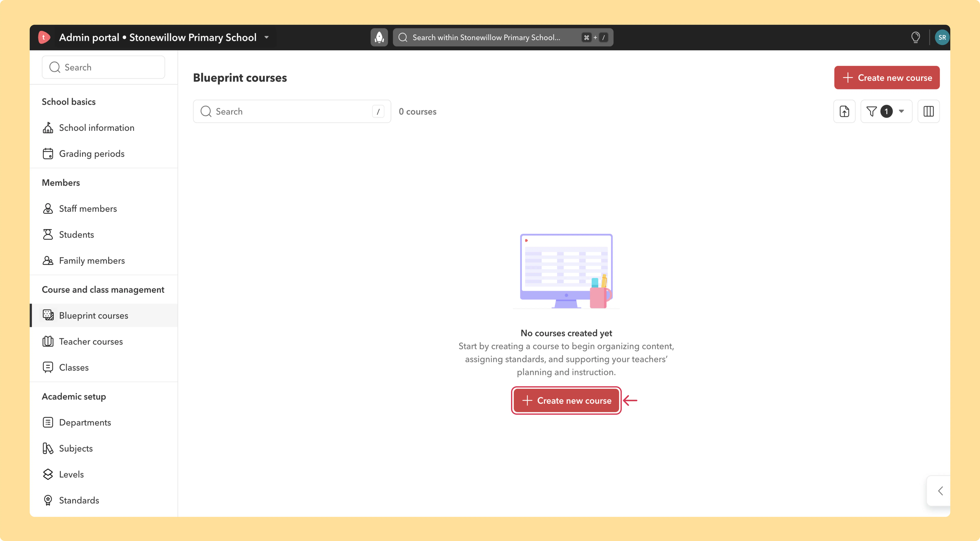Open Standards page
This screenshot has height=541, width=980.
tap(103, 500)
